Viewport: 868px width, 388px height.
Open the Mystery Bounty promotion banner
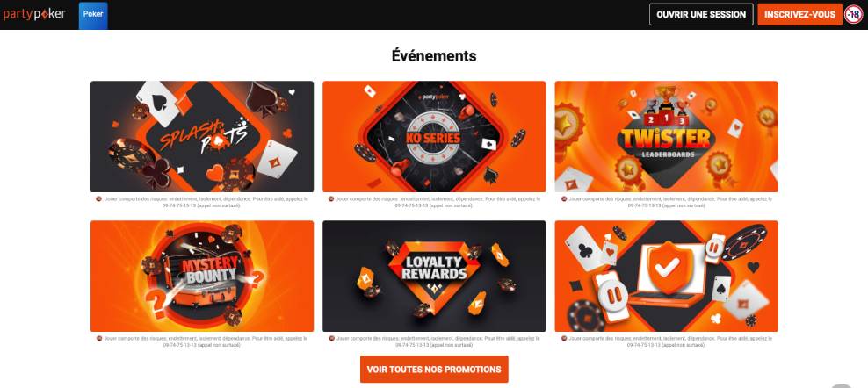click(x=202, y=277)
